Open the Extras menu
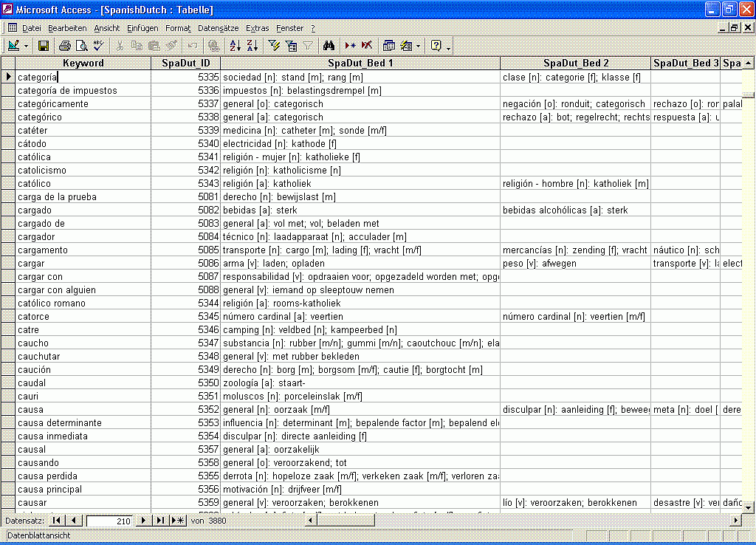Screen dimensions: 756x545 (x=258, y=29)
